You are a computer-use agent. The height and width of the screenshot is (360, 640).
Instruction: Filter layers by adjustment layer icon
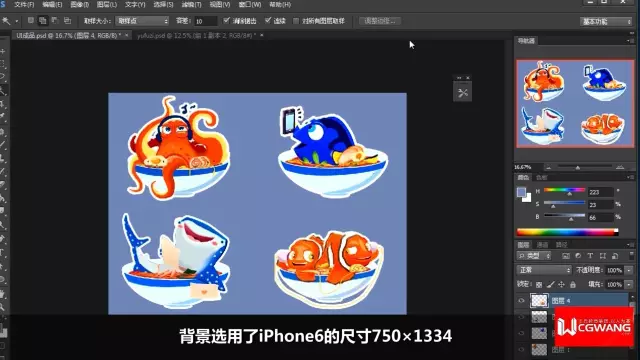[578, 256]
